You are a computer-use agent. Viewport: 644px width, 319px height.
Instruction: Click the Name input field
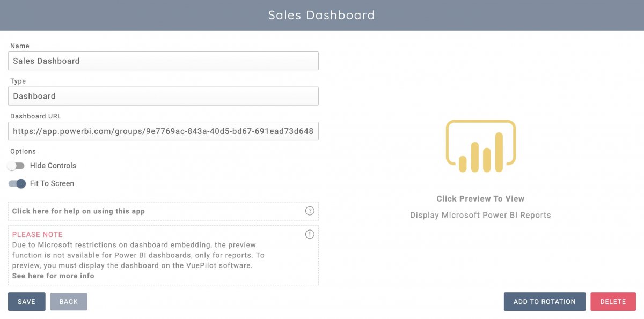[x=163, y=61]
